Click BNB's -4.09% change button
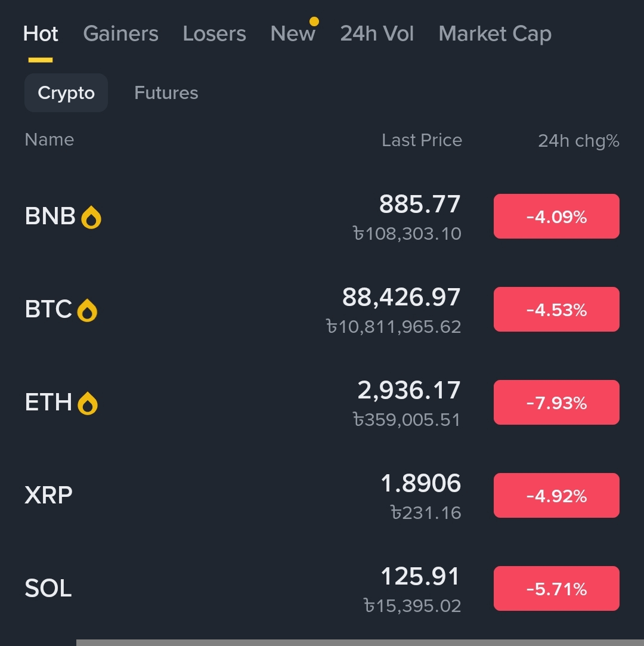 (556, 217)
